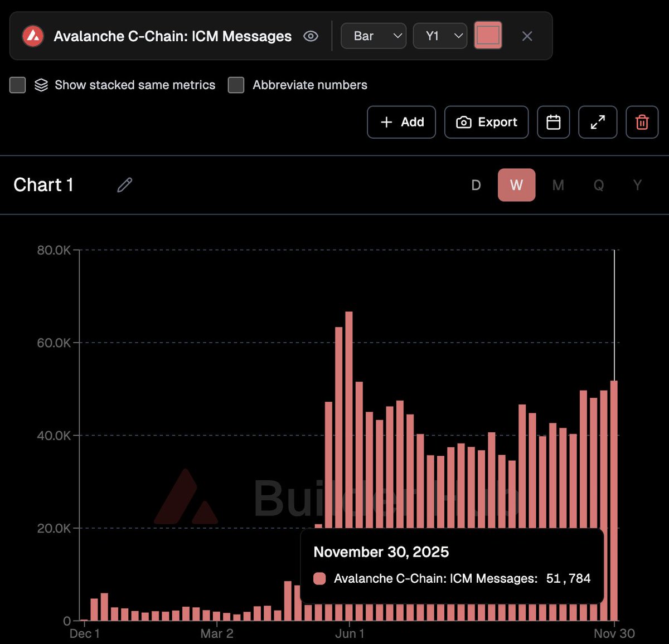Click the Chart 1 title text
669x644 pixels.
point(43,185)
